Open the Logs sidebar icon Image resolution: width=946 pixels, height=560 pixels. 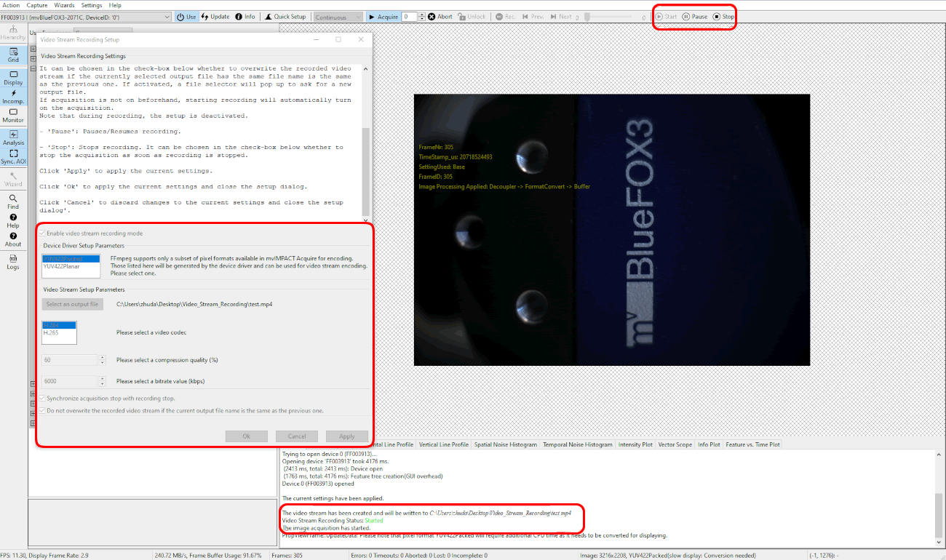click(x=13, y=263)
